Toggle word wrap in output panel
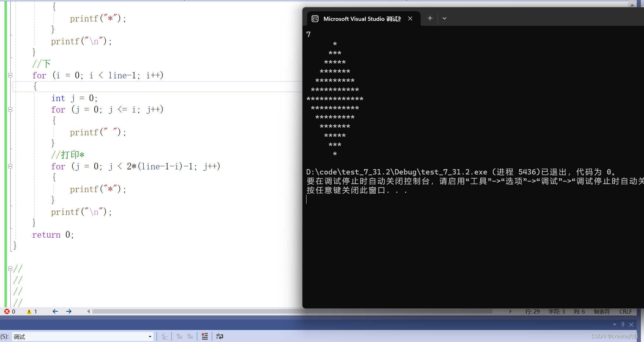The width and height of the screenshot is (644, 342). coord(220,336)
